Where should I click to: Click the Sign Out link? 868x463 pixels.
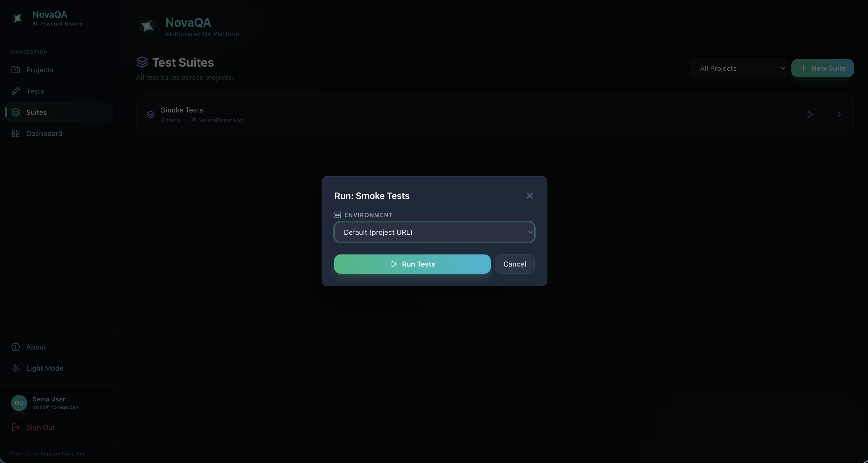tap(40, 427)
